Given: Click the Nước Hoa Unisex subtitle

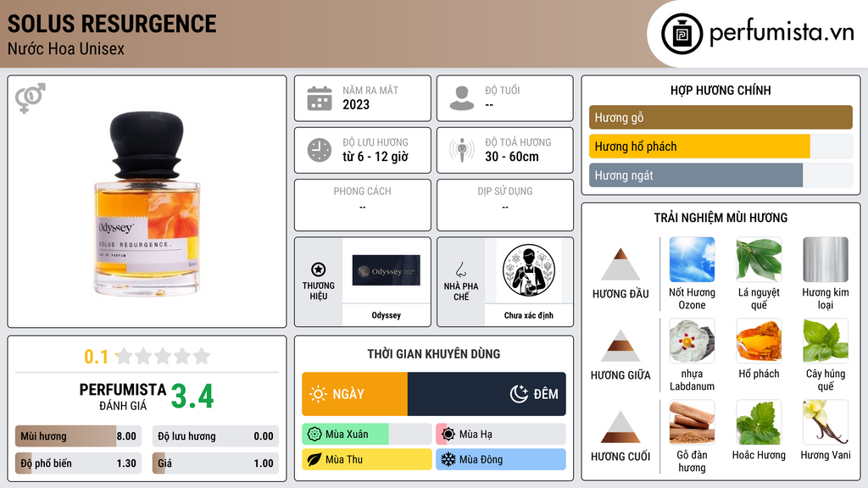Looking at the screenshot, I should 66,49.
